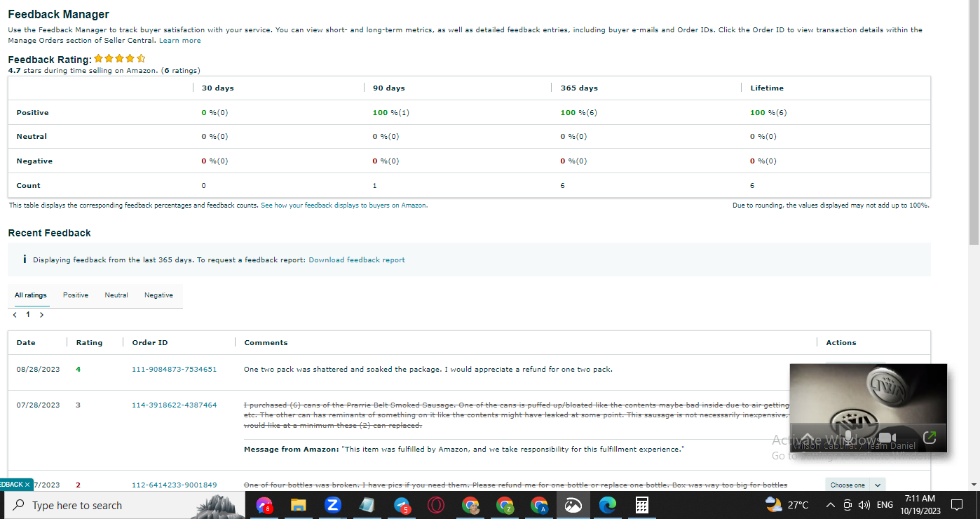Click the 30 days column heading
Viewport: 980px width, 519px height.
pos(218,88)
